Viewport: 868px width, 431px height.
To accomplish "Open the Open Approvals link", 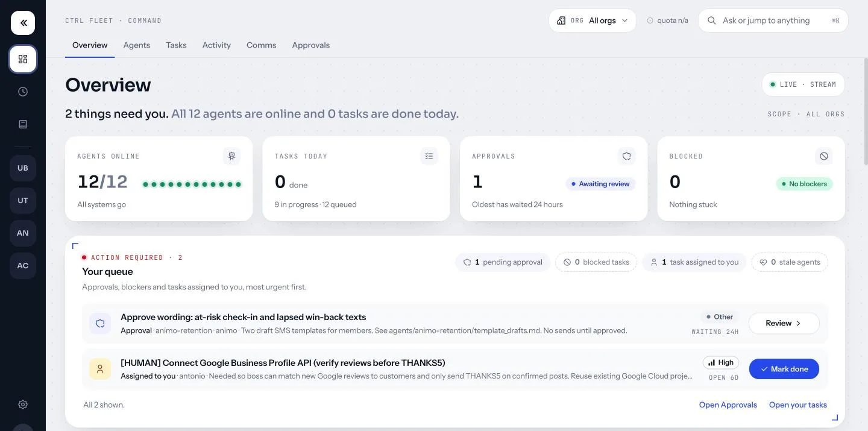I will click(728, 405).
